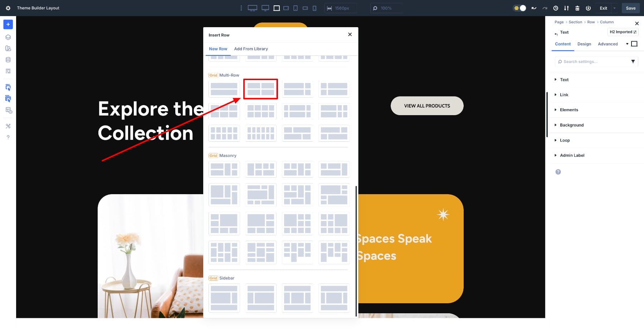The height and width of the screenshot is (329, 644).
Task: Open the database icon in left sidebar
Action: click(x=8, y=60)
